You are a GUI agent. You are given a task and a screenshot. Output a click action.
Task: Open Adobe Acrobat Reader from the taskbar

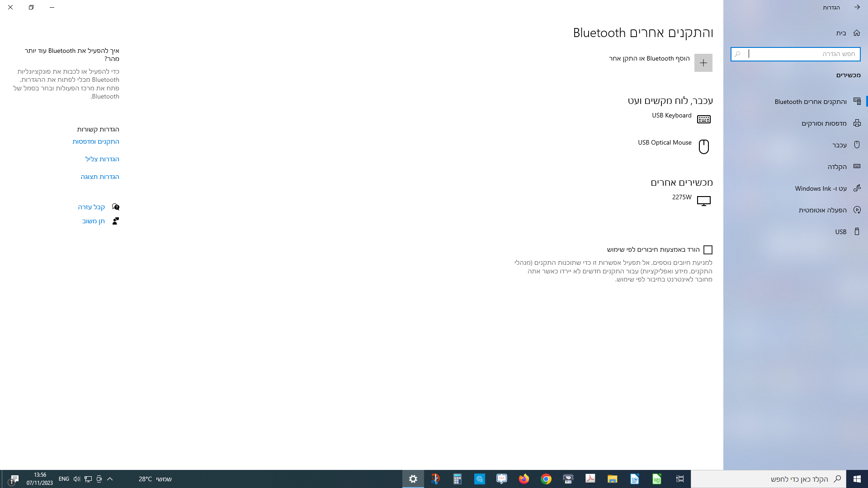pos(590,479)
